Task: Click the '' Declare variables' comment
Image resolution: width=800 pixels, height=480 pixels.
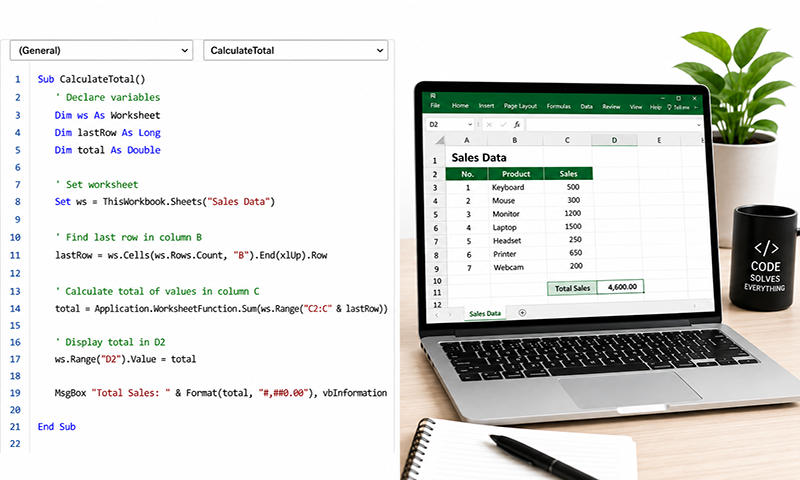Action: tap(107, 97)
